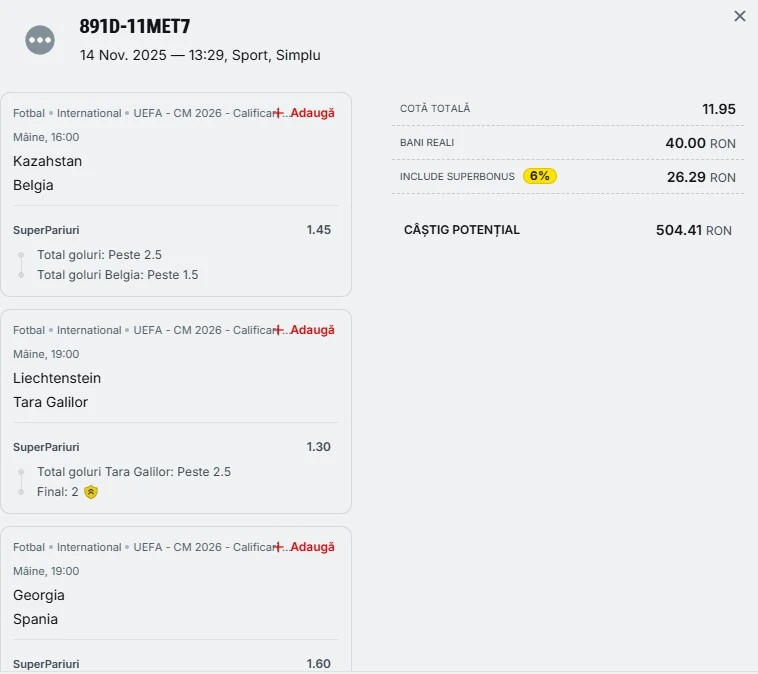Select ticket code 891D-11MET7
The image size is (758, 674).
[135, 27]
